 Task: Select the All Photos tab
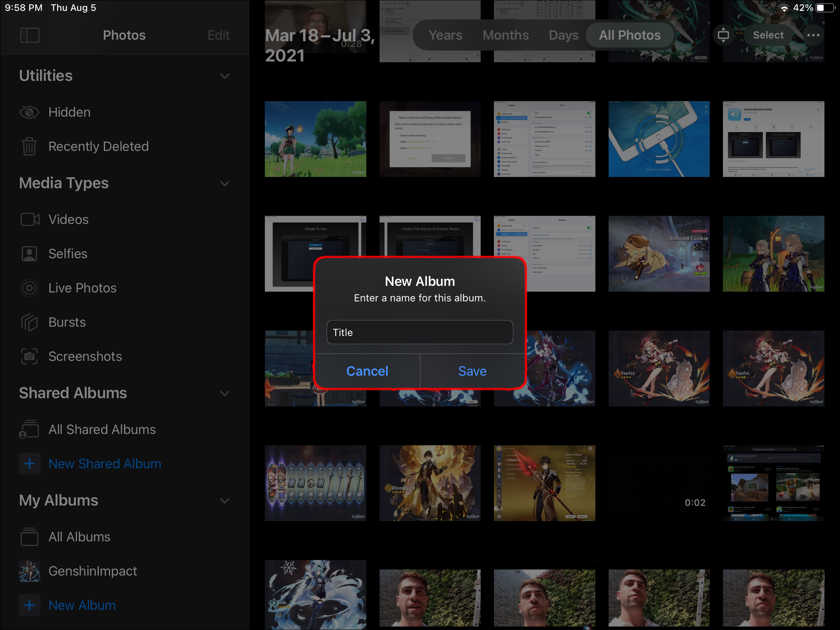click(x=630, y=35)
